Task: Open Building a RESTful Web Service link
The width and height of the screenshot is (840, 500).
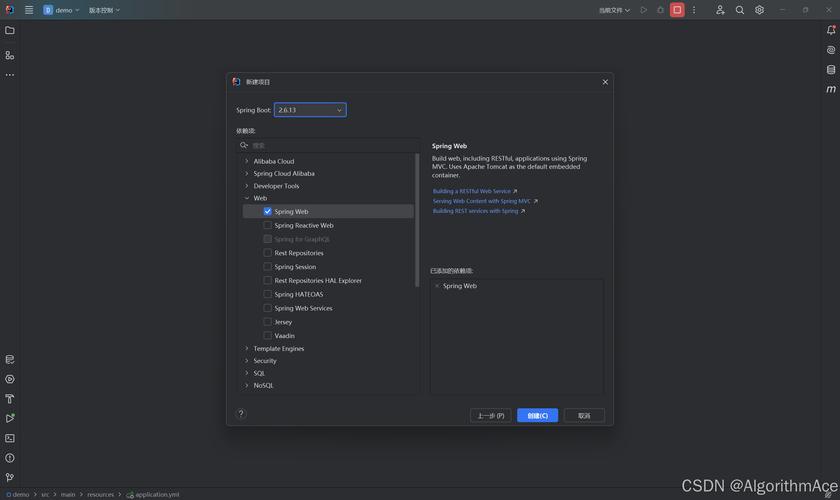Action: coord(471,191)
